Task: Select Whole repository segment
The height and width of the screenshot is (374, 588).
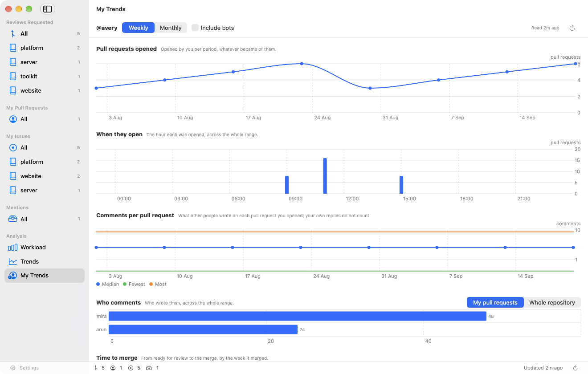Action: coord(552,302)
